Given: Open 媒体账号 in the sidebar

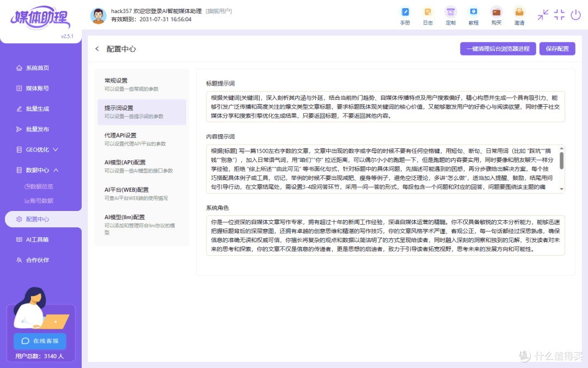Looking at the screenshot, I should 38,88.
